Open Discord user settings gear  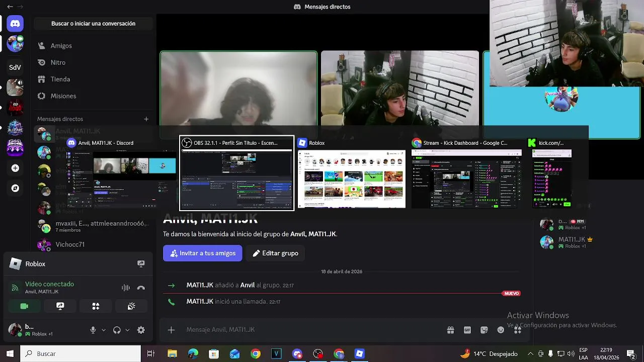pyautogui.click(x=141, y=330)
